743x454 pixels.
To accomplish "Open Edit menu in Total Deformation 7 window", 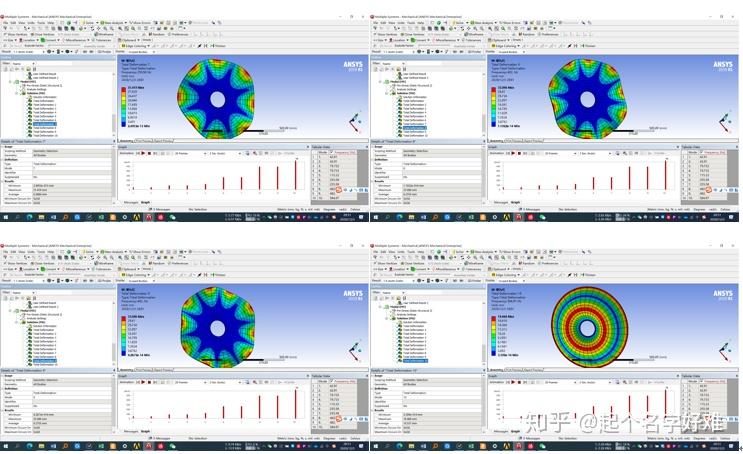I will tap(13, 22).
